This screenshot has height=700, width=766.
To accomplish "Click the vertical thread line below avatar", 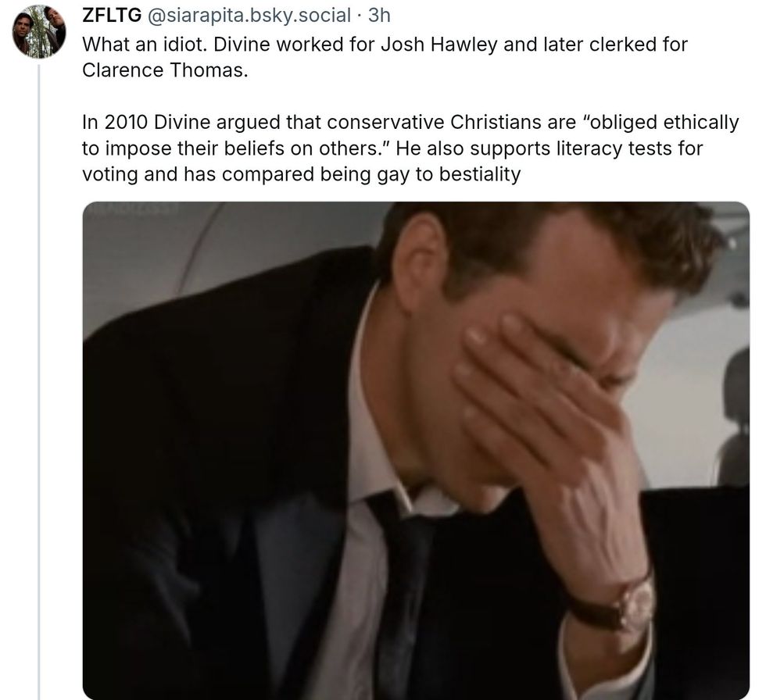I will click(x=38, y=380).
